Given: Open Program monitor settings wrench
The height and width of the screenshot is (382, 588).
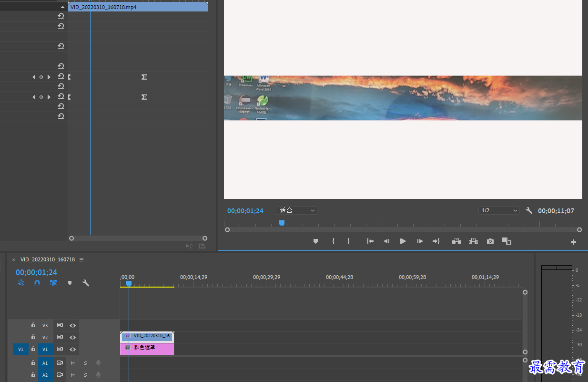Looking at the screenshot, I should [x=529, y=210].
